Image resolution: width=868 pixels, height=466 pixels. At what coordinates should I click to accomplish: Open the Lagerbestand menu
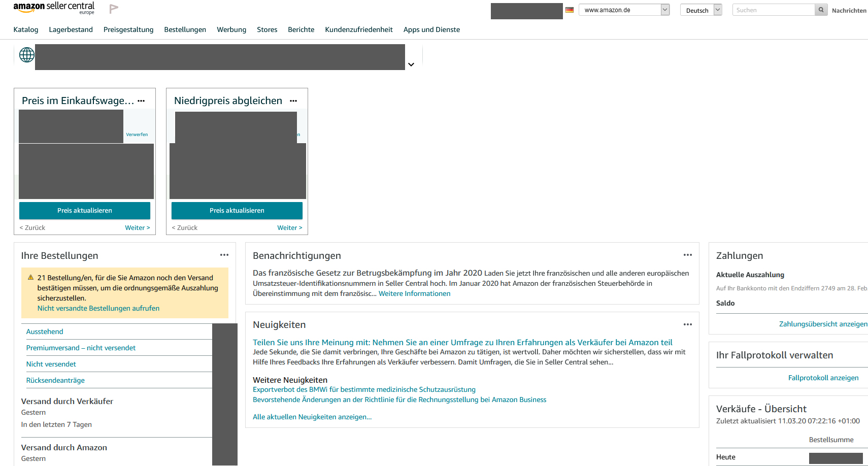[x=71, y=29]
